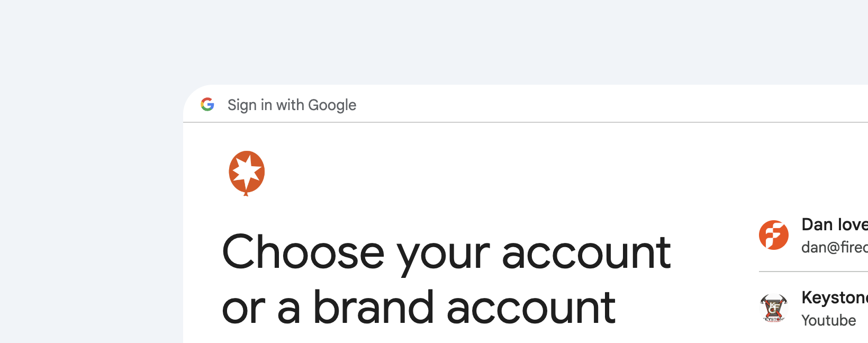Click the Youtube label under Keystone

828,320
